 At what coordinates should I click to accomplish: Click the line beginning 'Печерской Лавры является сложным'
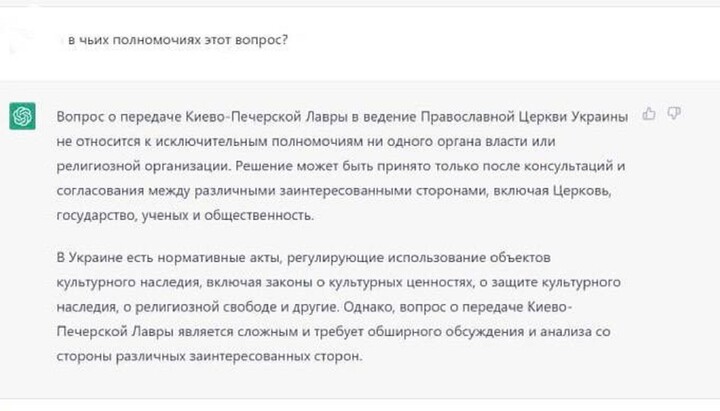coord(333,332)
